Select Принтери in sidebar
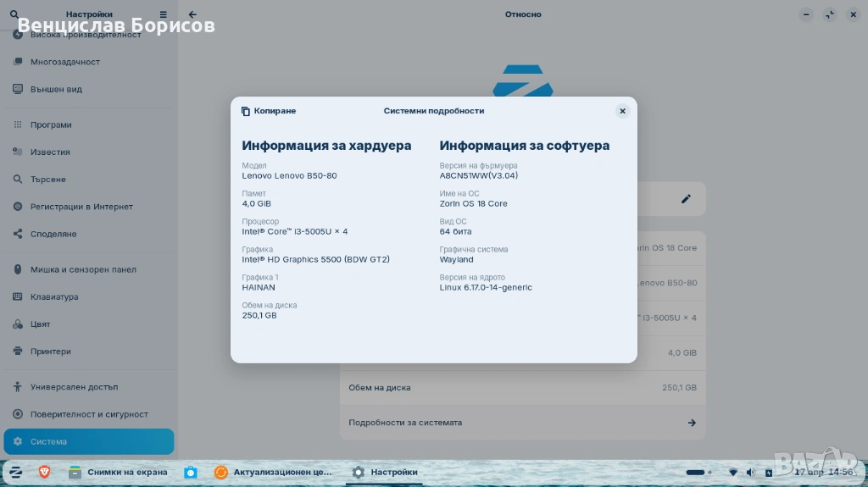Image resolution: width=868 pixels, height=487 pixels. [x=51, y=351]
